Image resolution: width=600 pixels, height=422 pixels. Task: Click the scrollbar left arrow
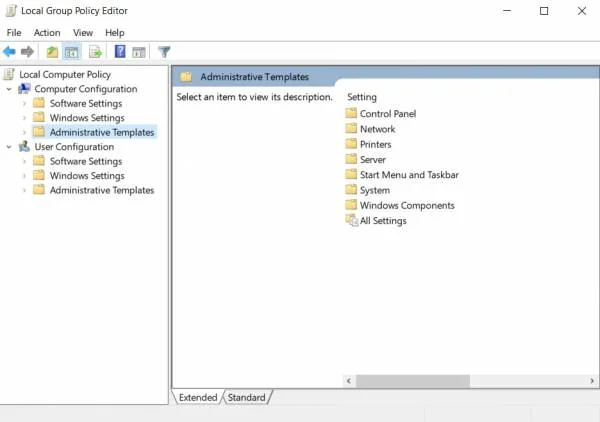click(x=349, y=381)
